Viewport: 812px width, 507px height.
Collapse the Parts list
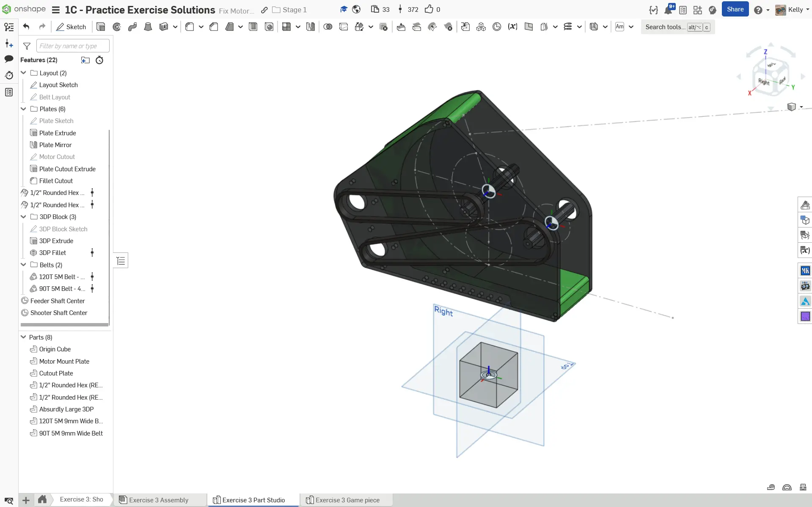click(x=24, y=337)
